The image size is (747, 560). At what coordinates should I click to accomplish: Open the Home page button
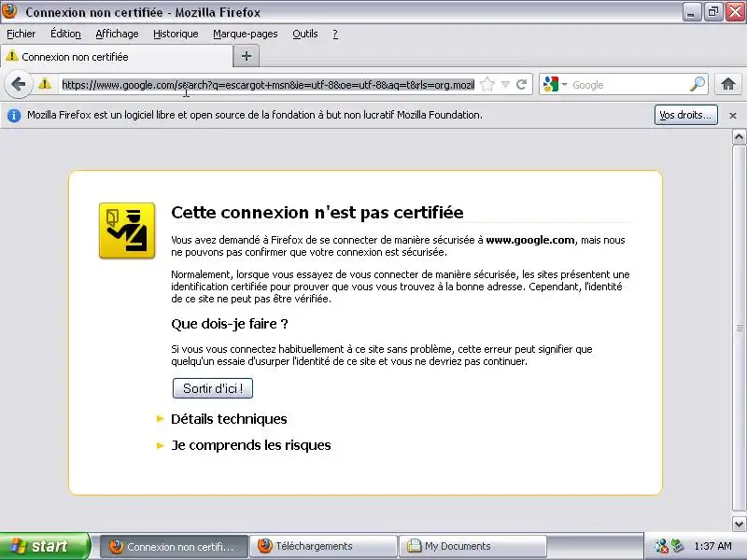click(x=728, y=84)
